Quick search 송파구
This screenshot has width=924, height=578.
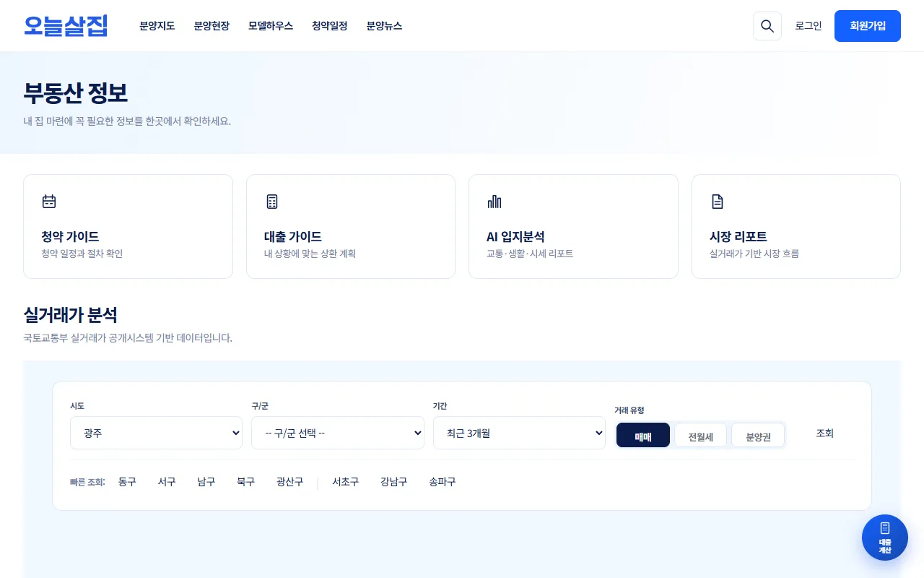click(443, 482)
